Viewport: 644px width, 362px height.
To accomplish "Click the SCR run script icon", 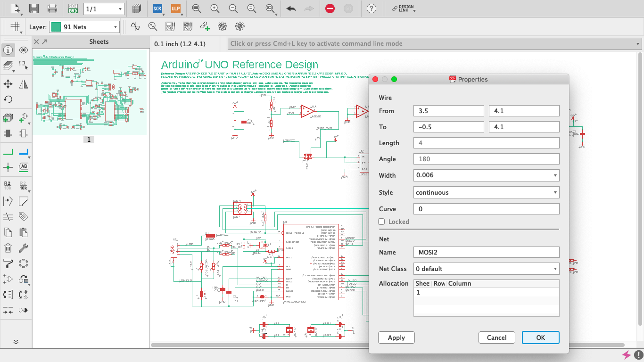I will tap(158, 8).
